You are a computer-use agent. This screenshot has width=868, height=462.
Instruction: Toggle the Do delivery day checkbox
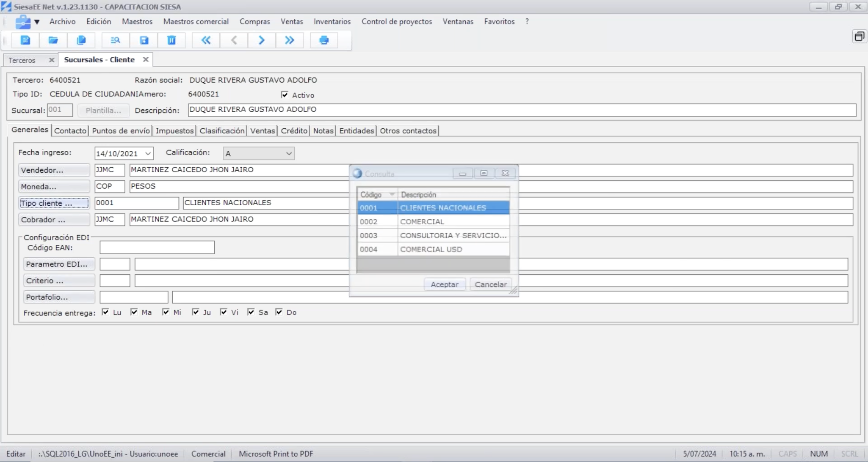(279, 312)
